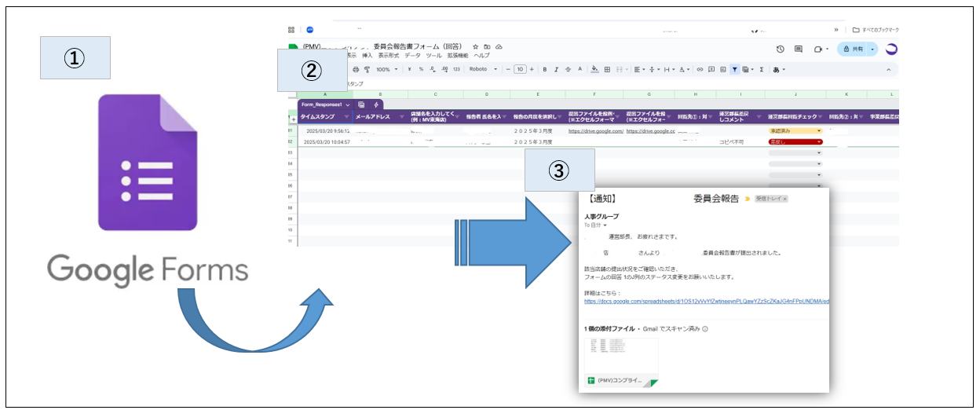This screenshot has height=410, width=980.
Task: Open タイムスタンプ column filter
Action: click(x=348, y=117)
